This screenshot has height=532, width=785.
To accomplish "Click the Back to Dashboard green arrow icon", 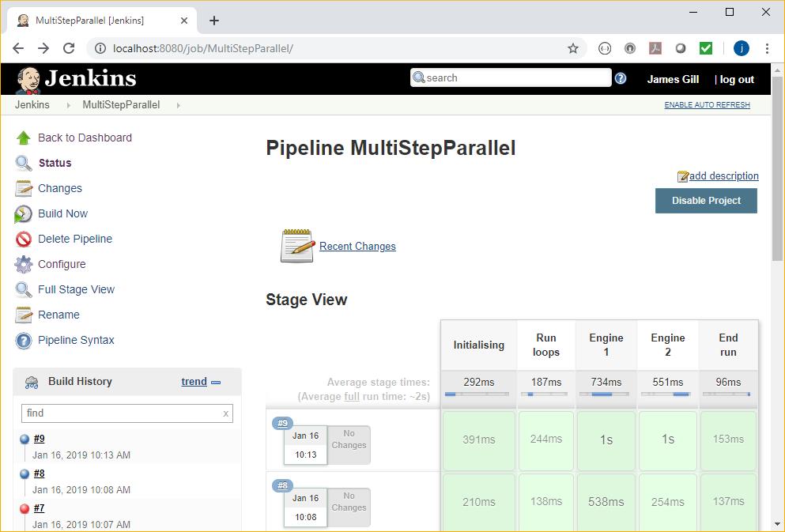I will tap(24, 138).
